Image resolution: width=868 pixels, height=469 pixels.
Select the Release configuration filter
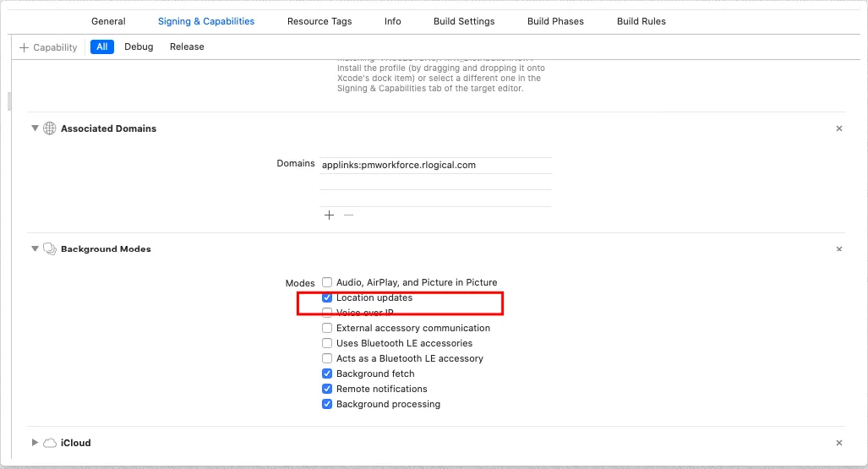tap(187, 47)
